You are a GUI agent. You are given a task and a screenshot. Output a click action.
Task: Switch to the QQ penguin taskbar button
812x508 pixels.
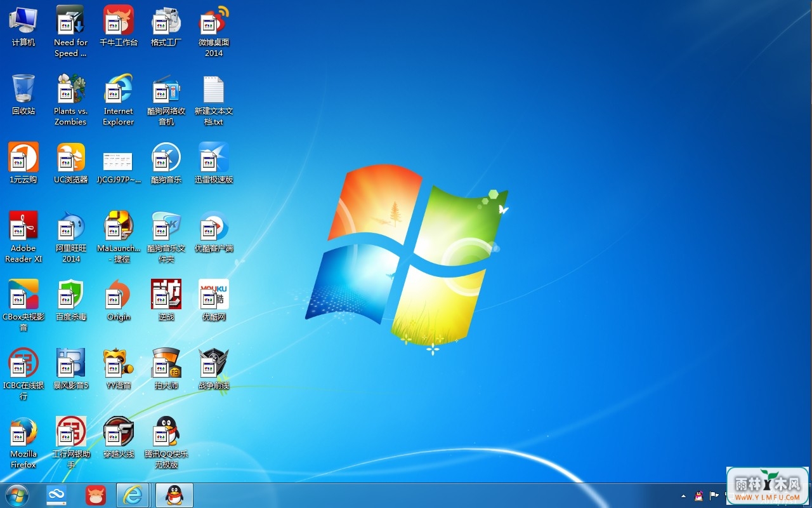174,495
